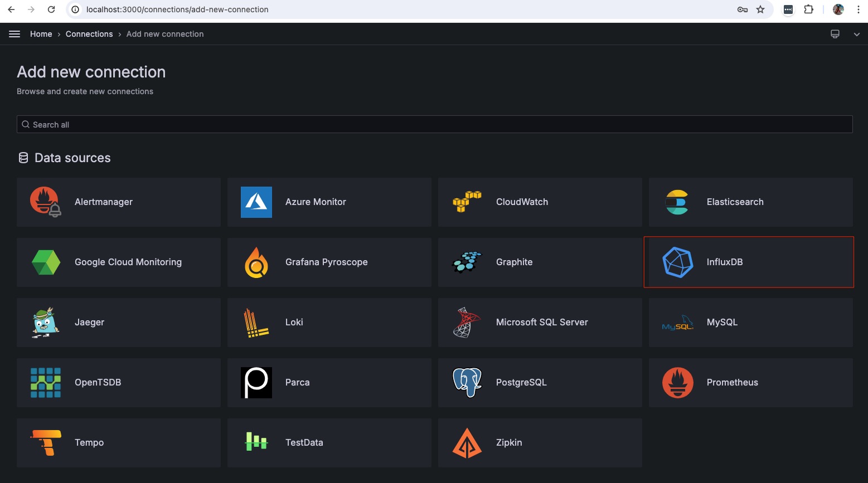Click the Graphite blue dots icon
This screenshot has height=483, width=868.
(467, 262)
